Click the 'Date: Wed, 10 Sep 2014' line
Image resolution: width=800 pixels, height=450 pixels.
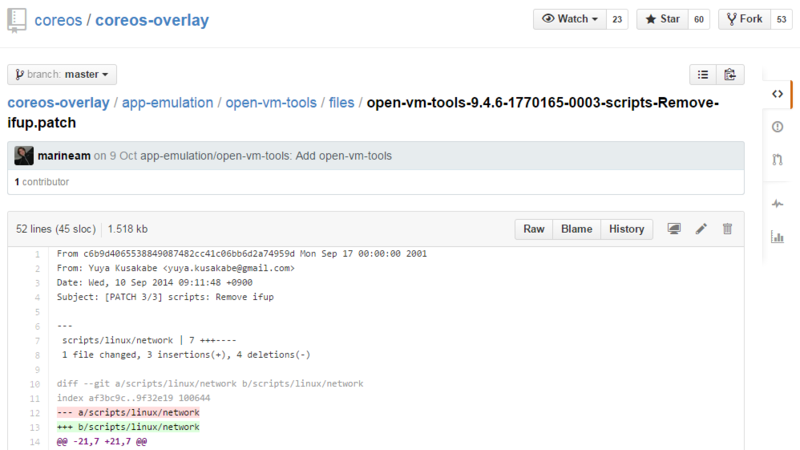(x=155, y=282)
